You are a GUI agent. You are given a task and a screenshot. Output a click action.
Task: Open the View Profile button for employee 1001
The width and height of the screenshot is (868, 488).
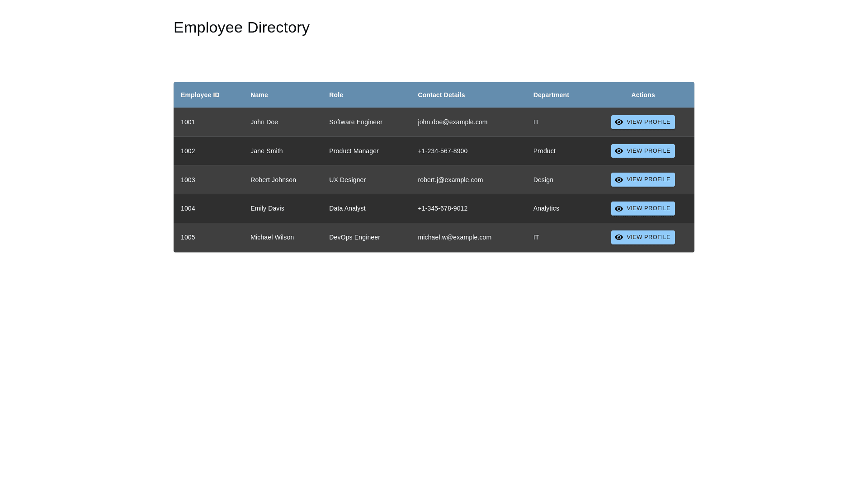(643, 122)
